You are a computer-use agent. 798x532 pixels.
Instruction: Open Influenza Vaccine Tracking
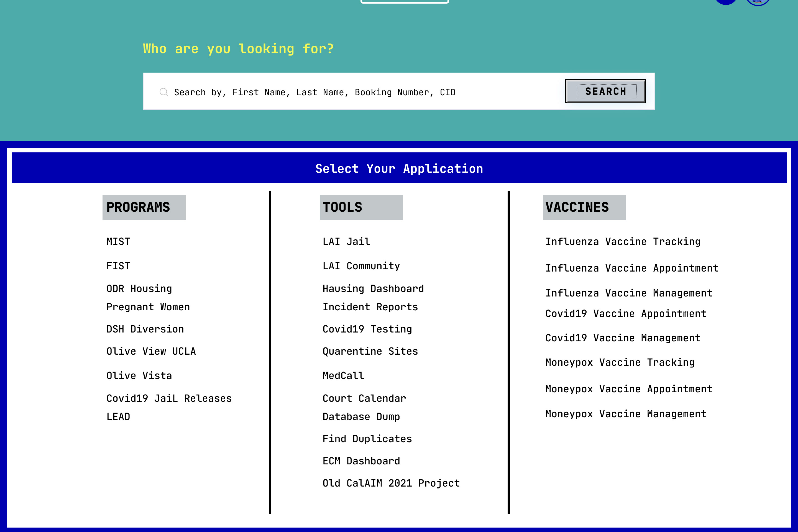click(x=623, y=242)
